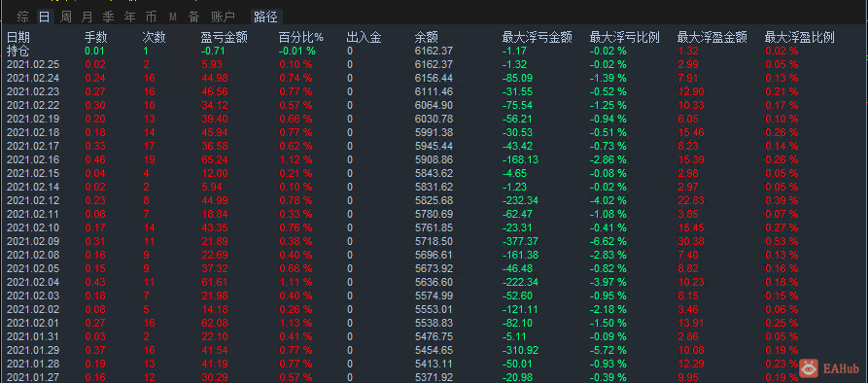The height and width of the screenshot is (383, 868).
Task: Click the 余额 column header
Action: [x=427, y=38]
